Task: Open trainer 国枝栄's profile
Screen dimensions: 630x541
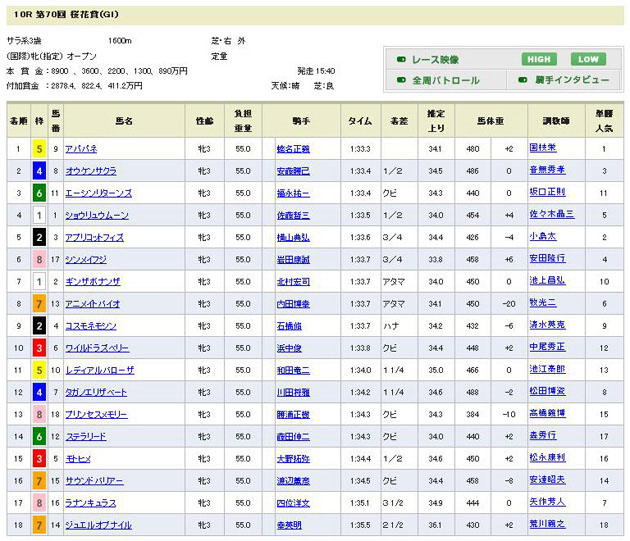Action: pyautogui.click(x=544, y=149)
